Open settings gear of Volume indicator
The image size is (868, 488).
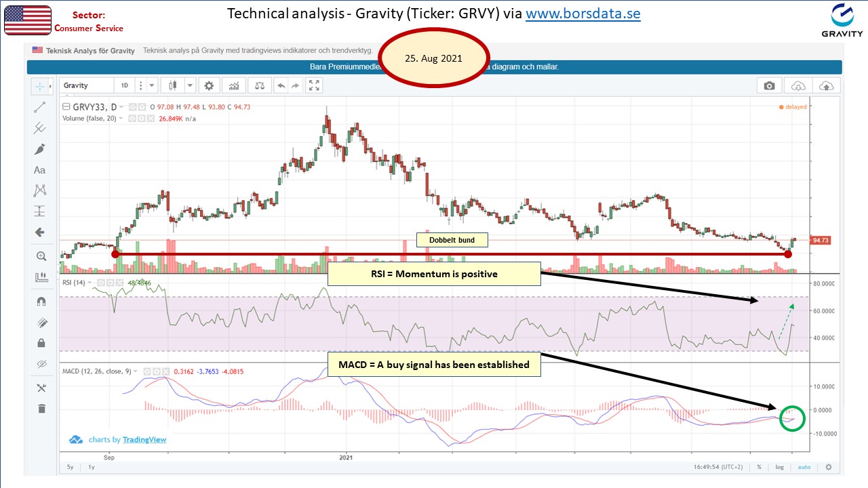coord(141,119)
